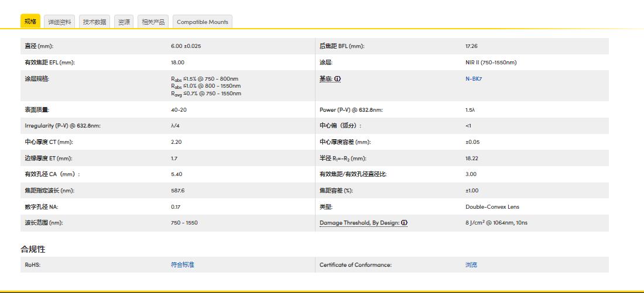Click the Double-Convex Lens type value
This screenshot has height=293, width=644.
(492, 206)
